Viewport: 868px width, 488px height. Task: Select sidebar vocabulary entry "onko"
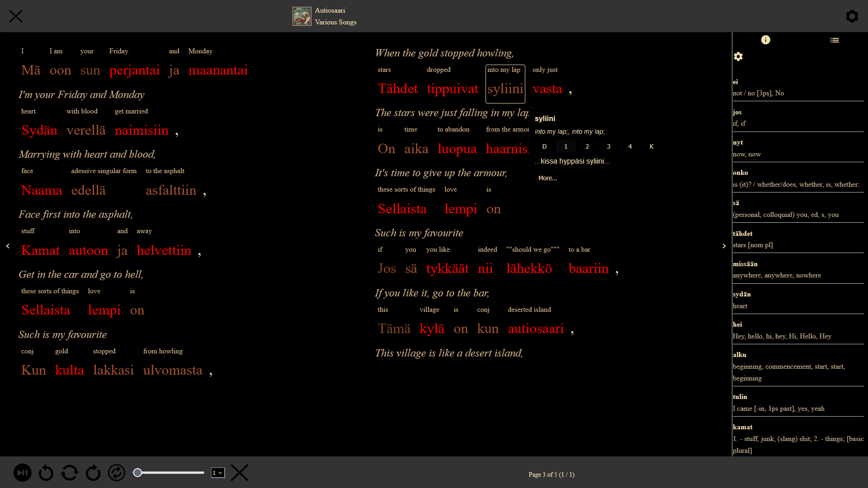point(798,178)
